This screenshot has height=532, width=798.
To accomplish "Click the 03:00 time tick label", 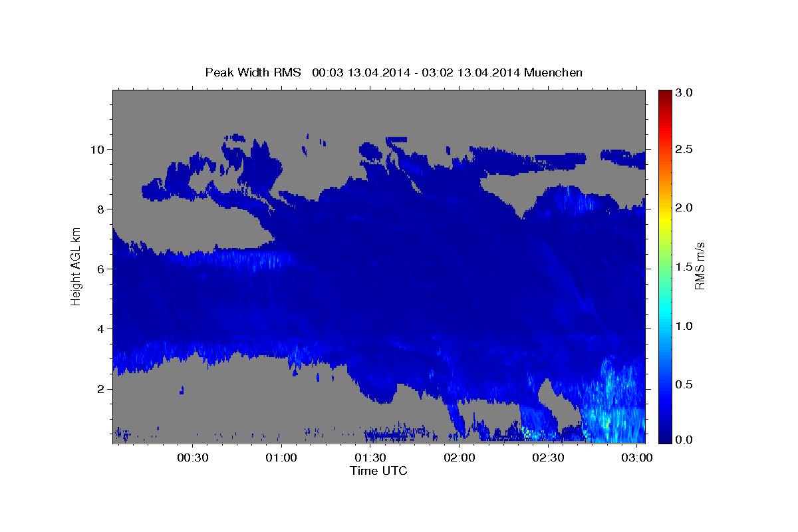I will click(638, 458).
